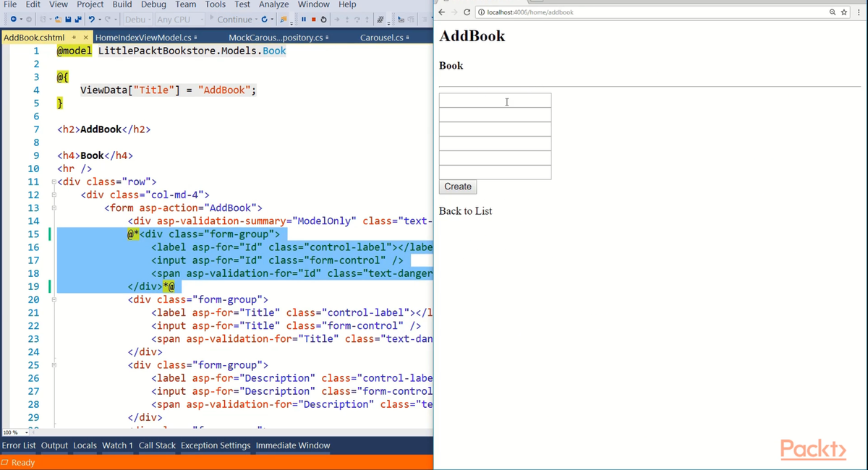Collapse the col-md-4 div outlining on line 12
Viewport: 868px width, 470px height.
click(54, 195)
